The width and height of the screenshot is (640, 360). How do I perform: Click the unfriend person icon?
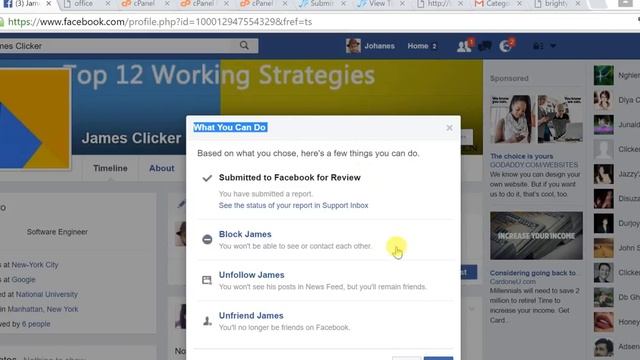pos(207,321)
